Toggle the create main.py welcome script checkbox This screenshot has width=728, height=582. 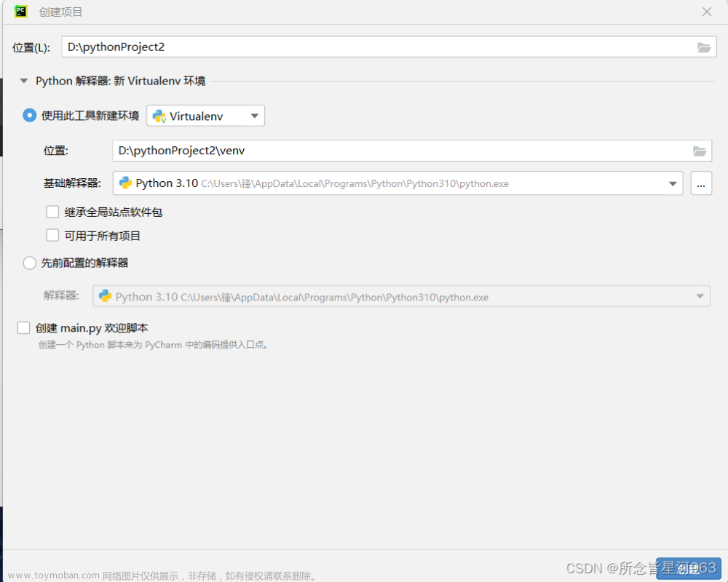(24, 327)
